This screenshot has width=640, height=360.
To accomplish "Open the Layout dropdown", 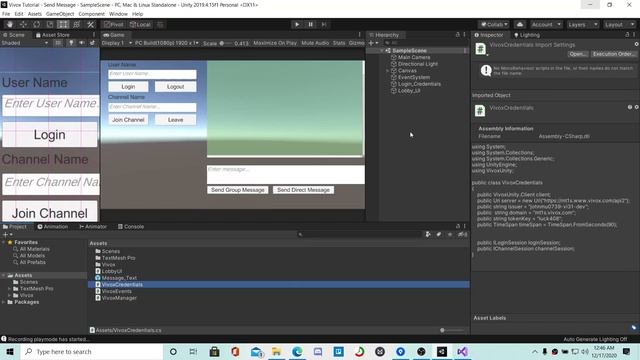I will coord(619,24).
